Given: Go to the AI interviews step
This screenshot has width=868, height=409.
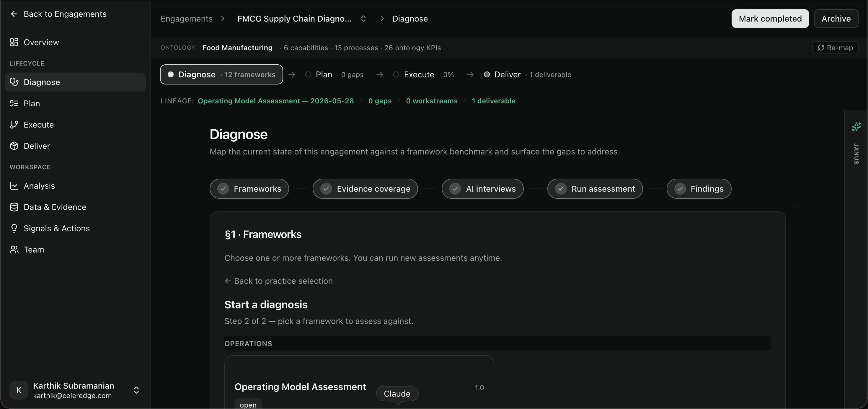Looking at the screenshot, I should click(482, 189).
